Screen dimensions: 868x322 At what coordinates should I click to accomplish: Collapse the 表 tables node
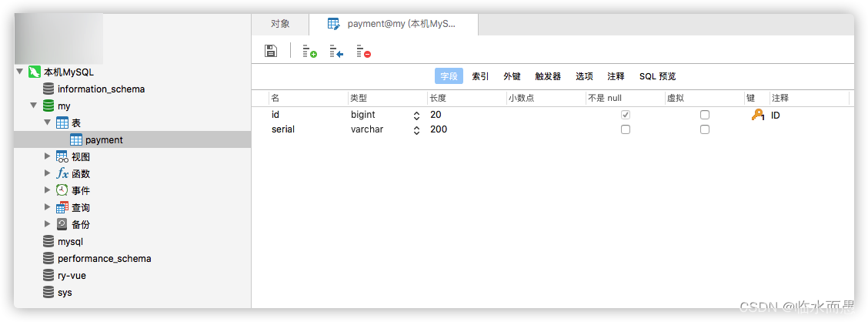pyautogui.click(x=48, y=122)
